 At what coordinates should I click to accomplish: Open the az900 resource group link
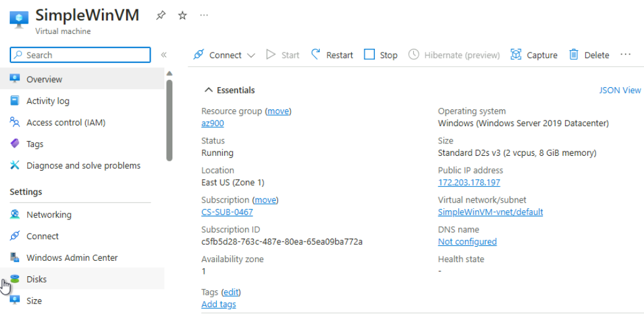[x=212, y=123]
